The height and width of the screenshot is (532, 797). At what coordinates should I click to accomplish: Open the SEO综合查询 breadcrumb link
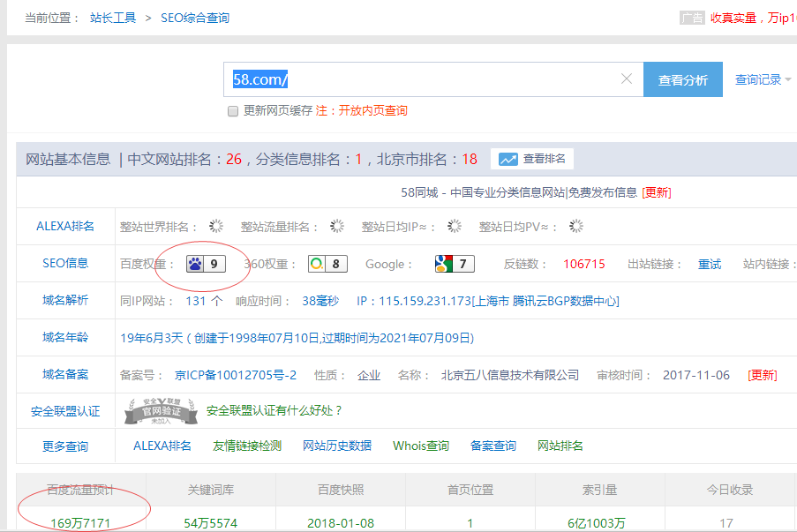point(195,18)
